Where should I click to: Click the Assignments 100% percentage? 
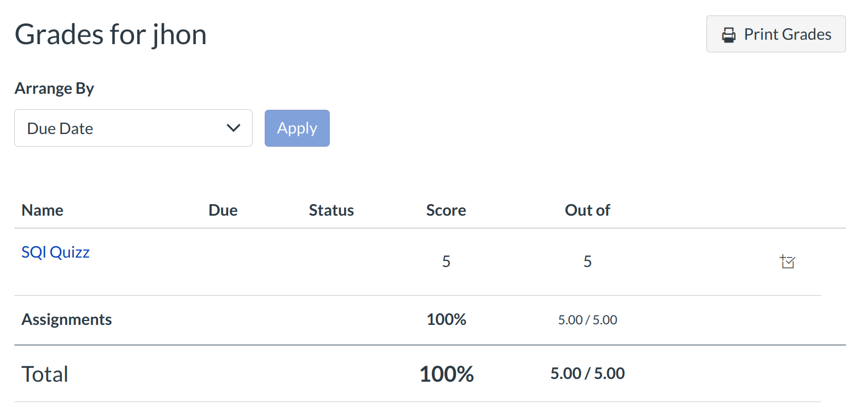coord(446,319)
